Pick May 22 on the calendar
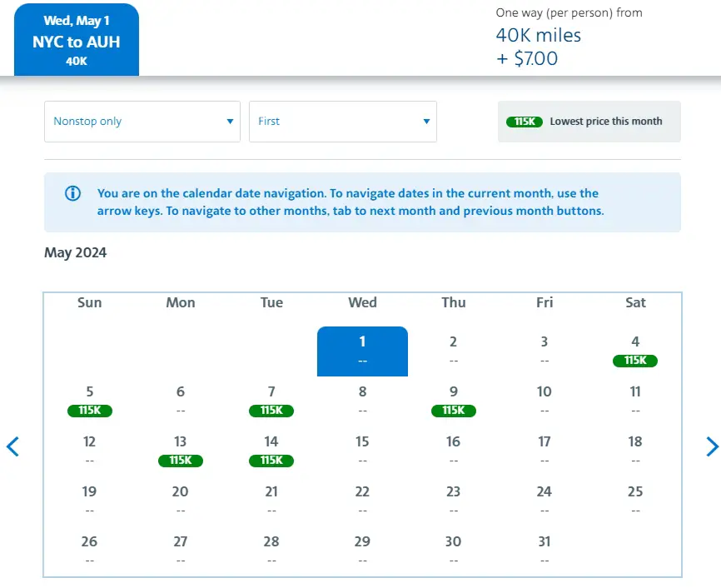 coord(362,501)
